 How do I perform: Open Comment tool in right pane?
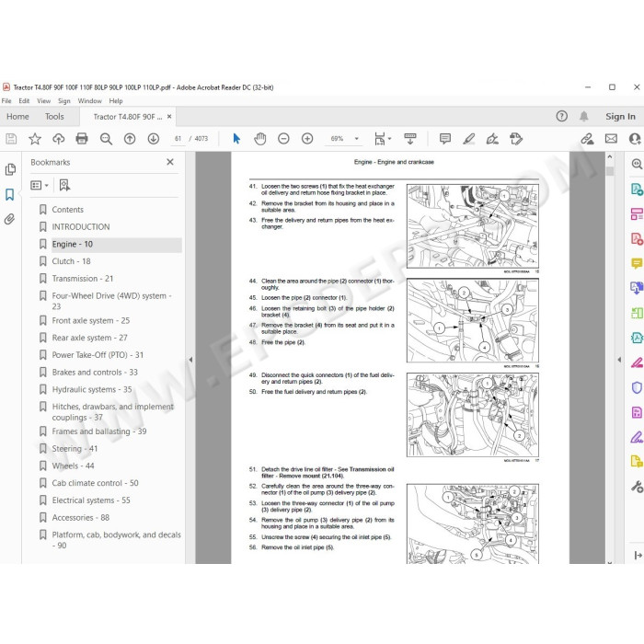[637, 263]
